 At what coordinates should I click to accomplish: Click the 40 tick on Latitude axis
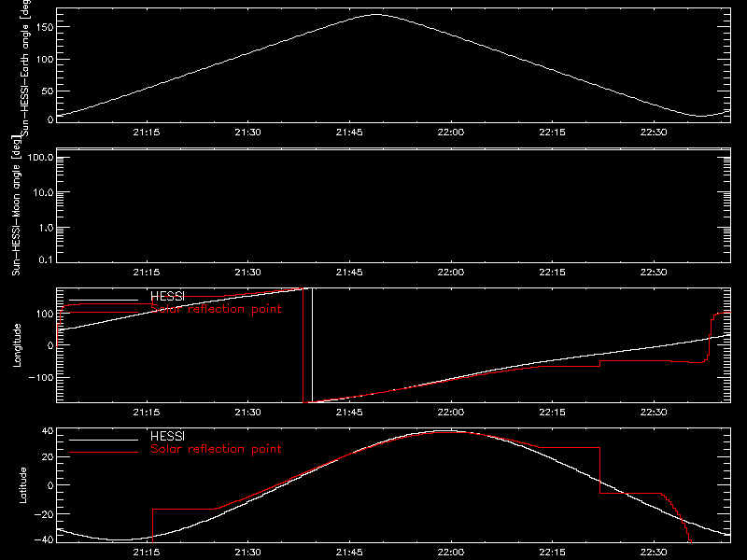click(48, 431)
